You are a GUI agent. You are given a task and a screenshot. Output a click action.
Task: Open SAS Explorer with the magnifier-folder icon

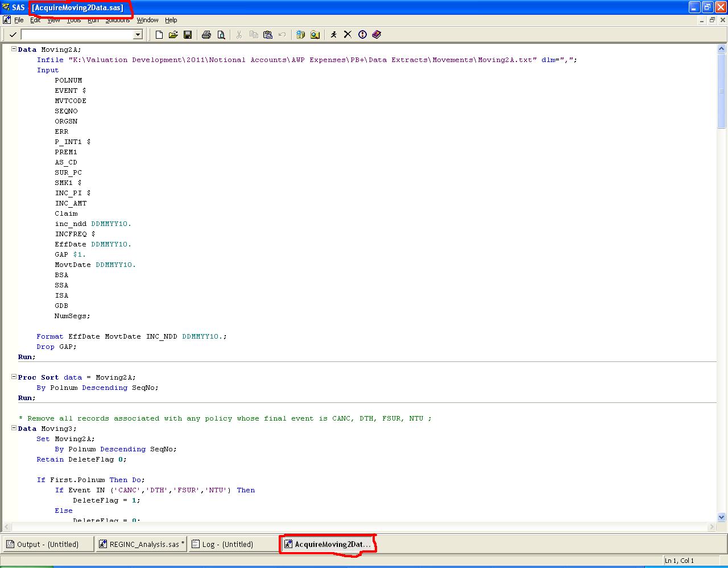[315, 35]
